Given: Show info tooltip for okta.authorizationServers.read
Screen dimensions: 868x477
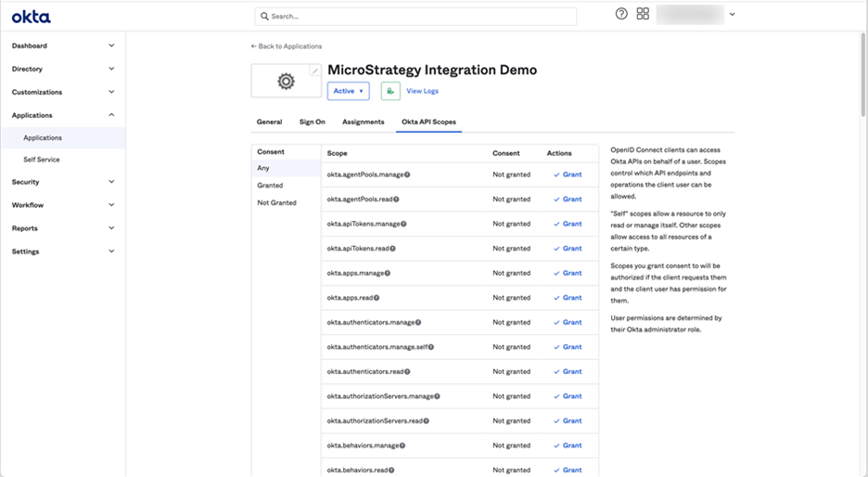Looking at the screenshot, I should pos(426,421).
